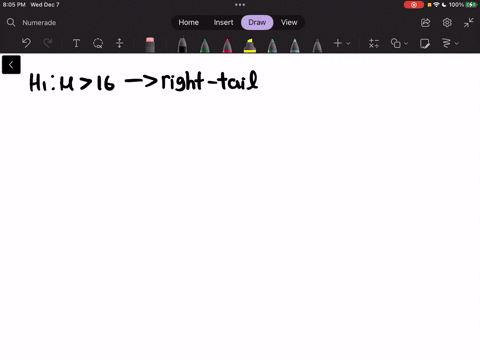Image resolution: width=480 pixels, height=360 pixels.
Task: Pick the black pen
Action: [182, 45]
